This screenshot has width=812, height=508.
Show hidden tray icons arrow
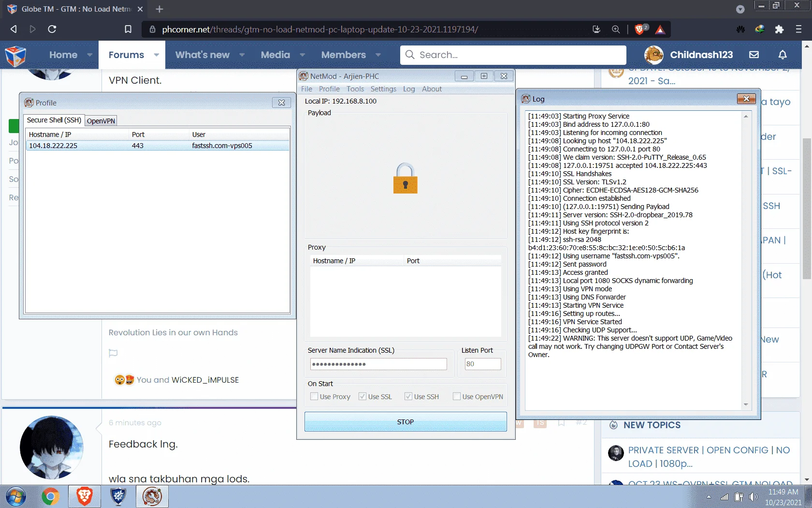click(709, 497)
